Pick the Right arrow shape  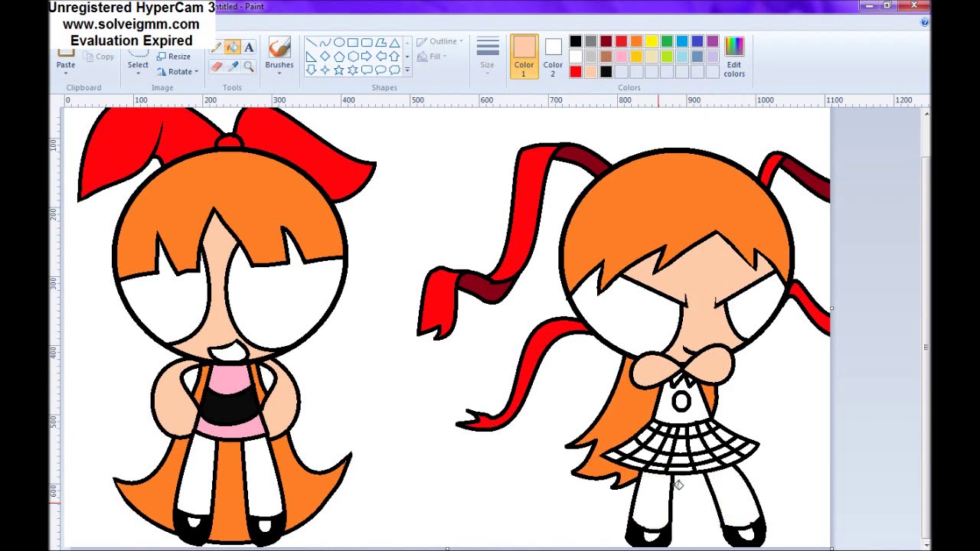point(367,57)
